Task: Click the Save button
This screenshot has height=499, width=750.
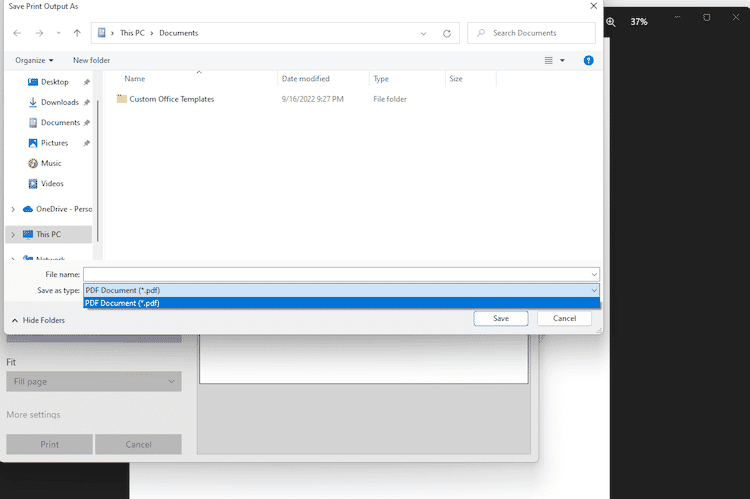Action: (x=501, y=318)
